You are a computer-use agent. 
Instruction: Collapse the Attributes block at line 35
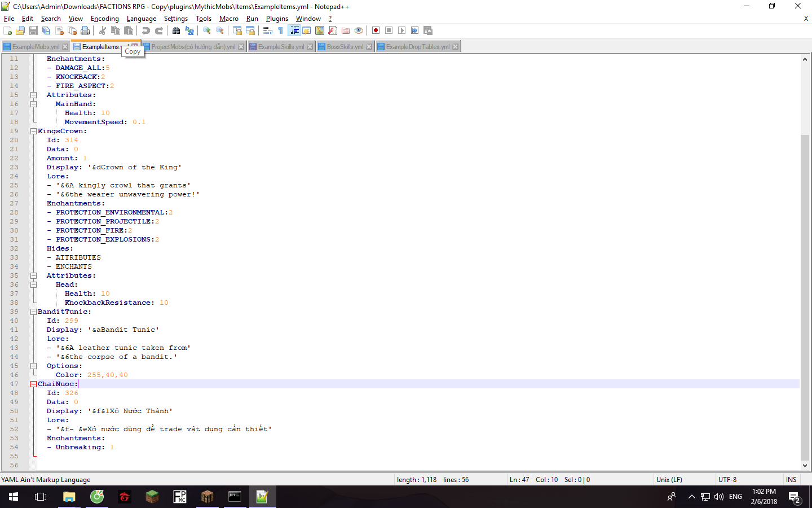click(33, 275)
